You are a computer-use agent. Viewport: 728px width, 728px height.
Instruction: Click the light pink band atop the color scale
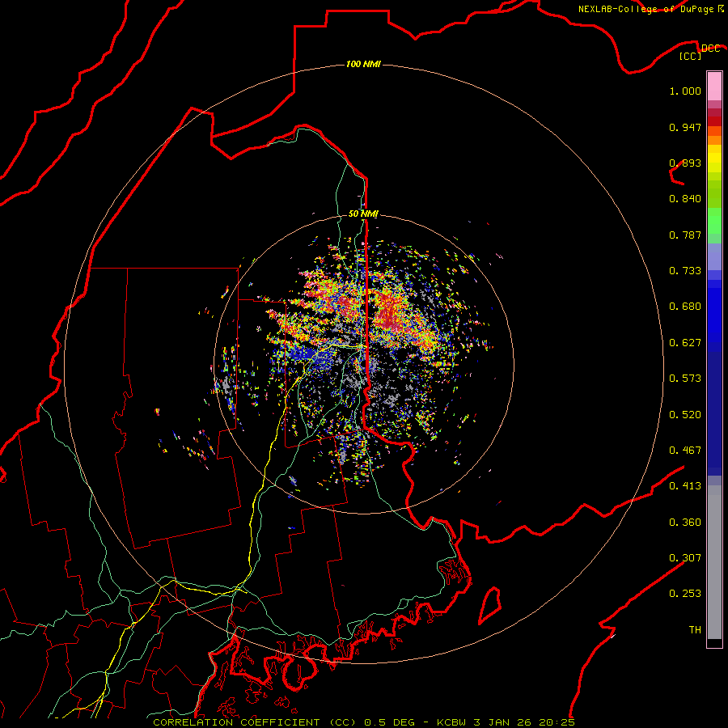(714, 87)
